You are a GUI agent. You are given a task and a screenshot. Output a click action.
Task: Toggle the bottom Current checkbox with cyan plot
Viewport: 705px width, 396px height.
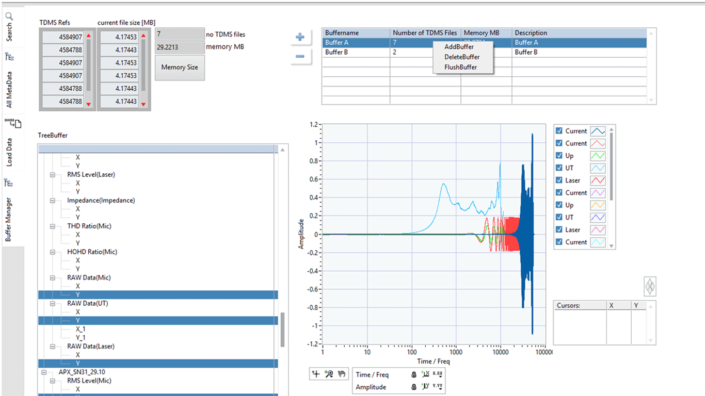click(x=559, y=242)
